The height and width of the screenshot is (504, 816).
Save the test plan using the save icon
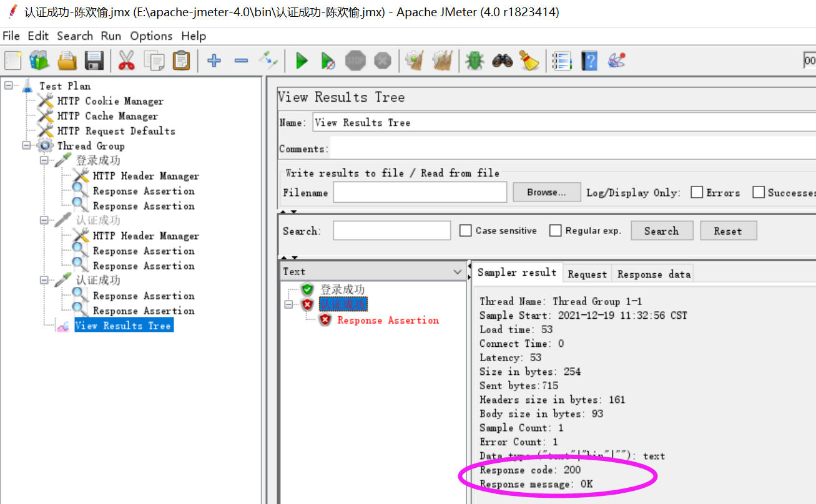click(x=94, y=61)
